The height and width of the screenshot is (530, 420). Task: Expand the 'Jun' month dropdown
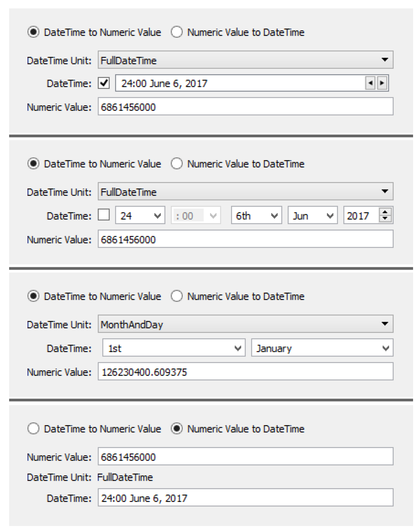313,215
